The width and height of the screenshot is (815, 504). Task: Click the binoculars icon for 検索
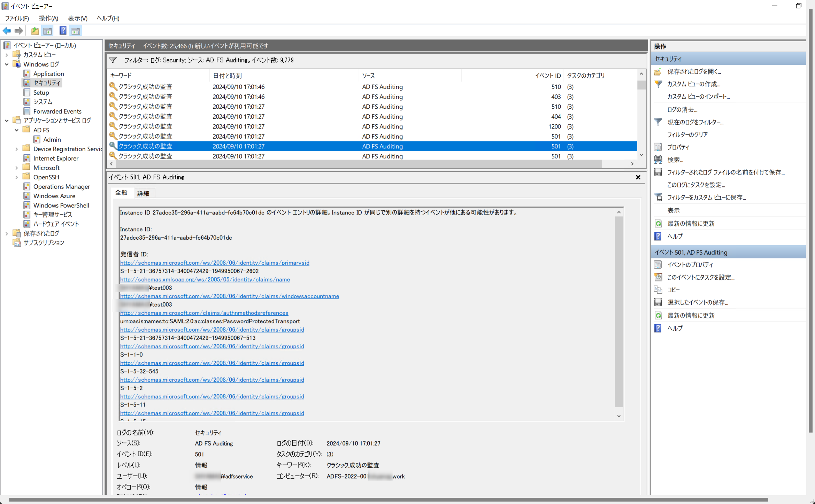click(x=658, y=160)
